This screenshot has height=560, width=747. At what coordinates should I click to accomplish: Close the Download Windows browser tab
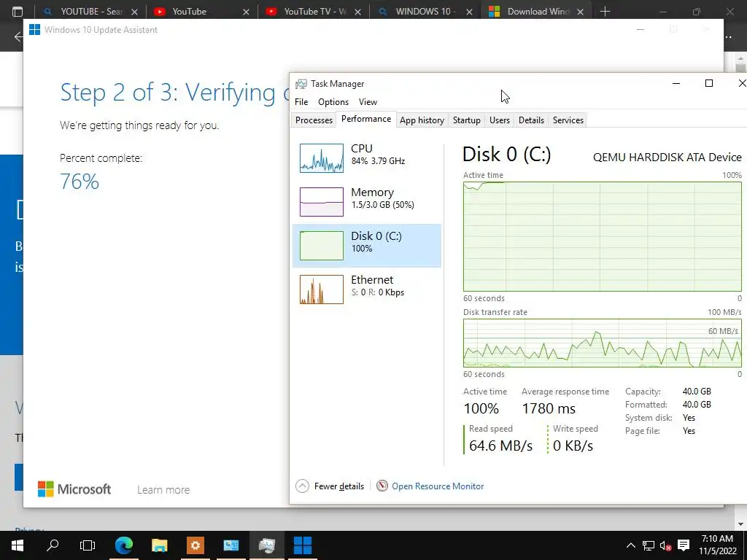[580, 12]
